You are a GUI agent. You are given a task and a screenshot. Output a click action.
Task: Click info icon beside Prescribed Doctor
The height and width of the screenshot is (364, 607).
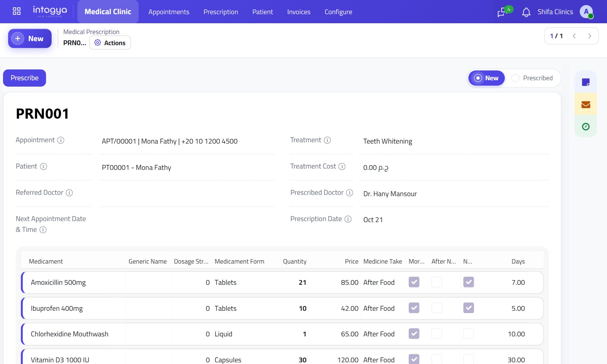tap(350, 193)
